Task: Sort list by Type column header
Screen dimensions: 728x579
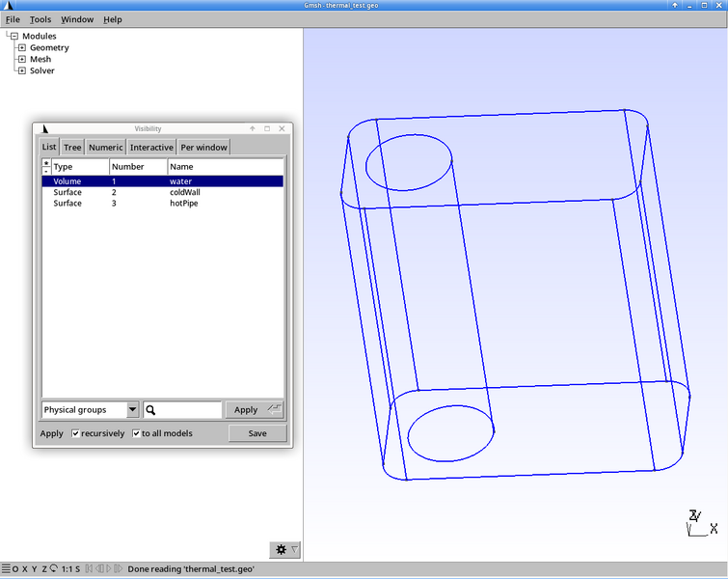Action: 80,166
